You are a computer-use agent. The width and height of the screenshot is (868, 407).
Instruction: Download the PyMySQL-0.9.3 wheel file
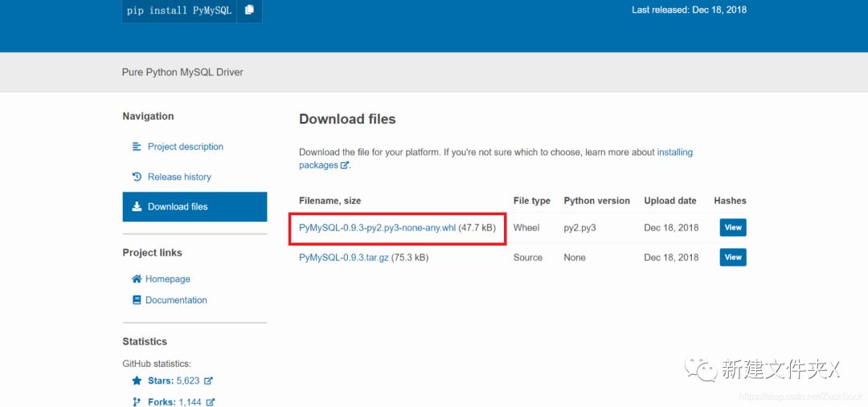pos(377,228)
